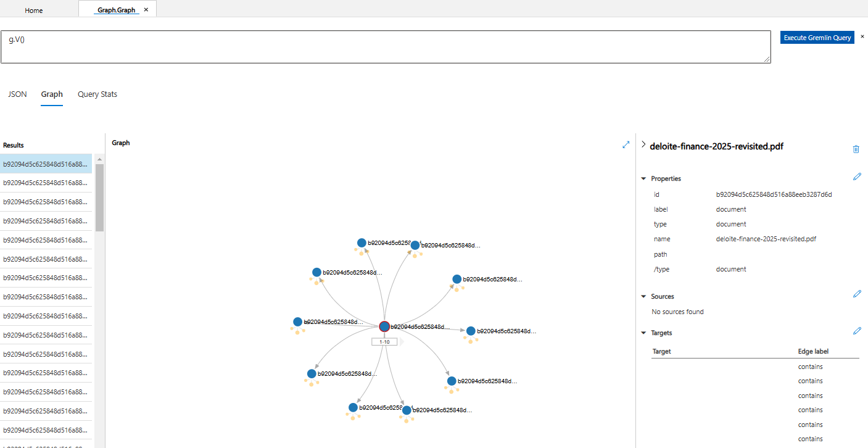
Task: Load next page of edges after 1-10
Action: [x=401, y=341]
